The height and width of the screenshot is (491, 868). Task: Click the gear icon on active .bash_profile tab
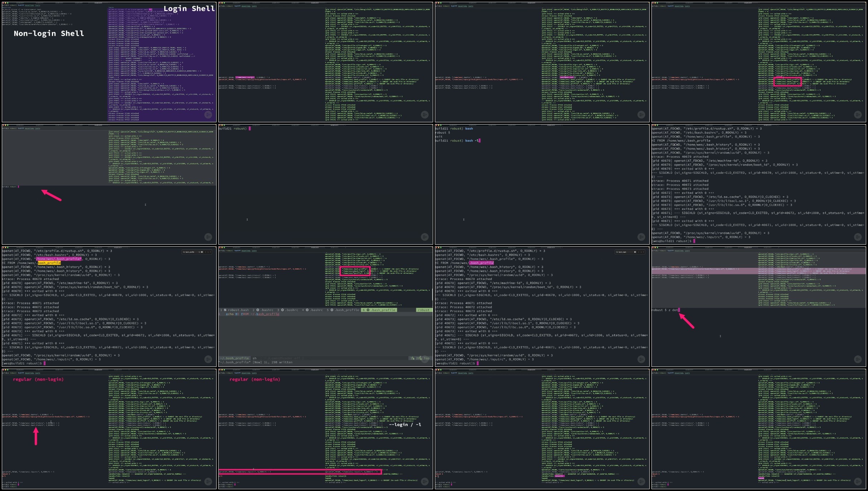[x=368, y=310]
